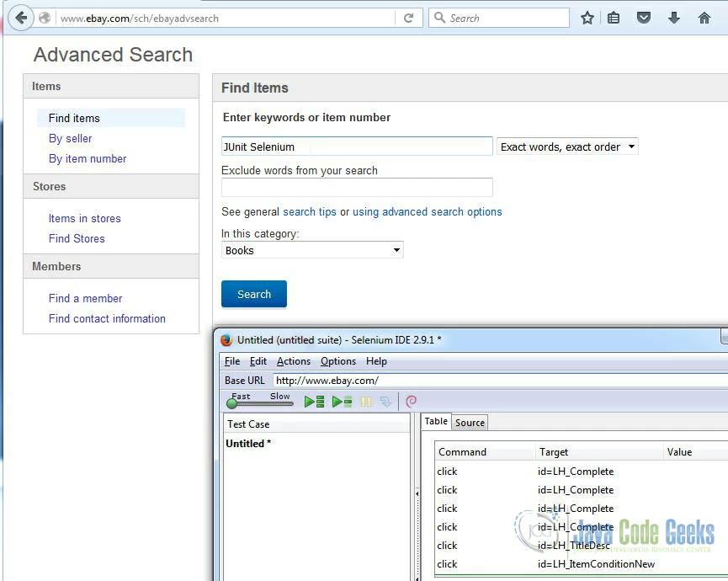Play entire test suite in Selenium IDE

point(314,402)
